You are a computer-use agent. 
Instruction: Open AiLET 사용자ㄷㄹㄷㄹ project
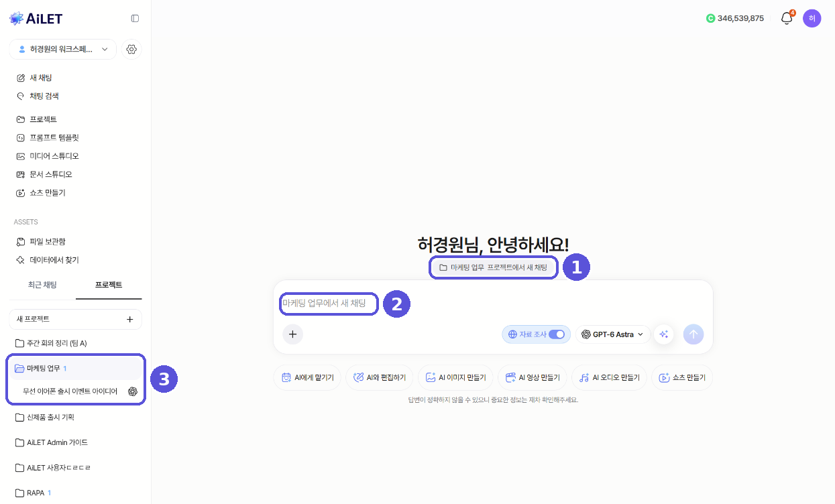point(75,468)
